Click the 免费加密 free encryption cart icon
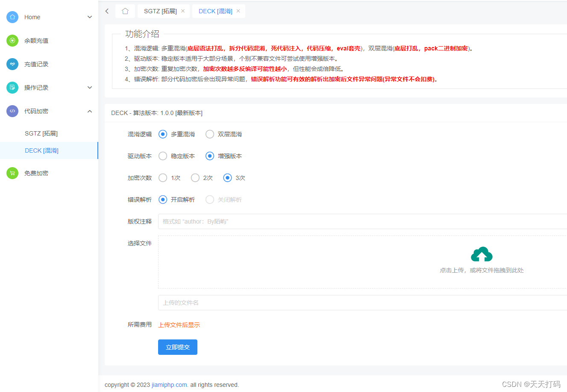Image resolution: width=567 pixels, height=392 pixels. click(13, 173)
